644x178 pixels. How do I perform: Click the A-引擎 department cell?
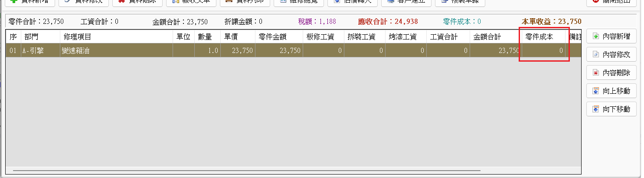coord(40,51)
